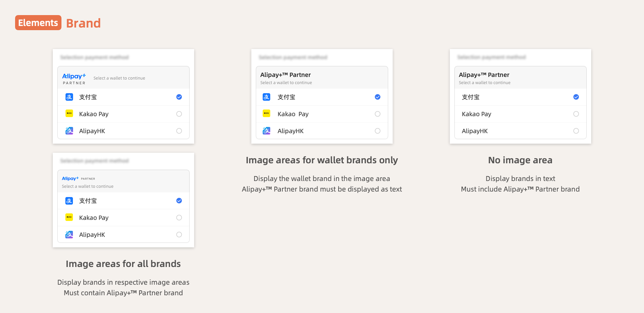Viewport: 644px width, 313px height.
Task: Click AlipayHK icon in bottom-left card
Action: [x=69, y=234]
